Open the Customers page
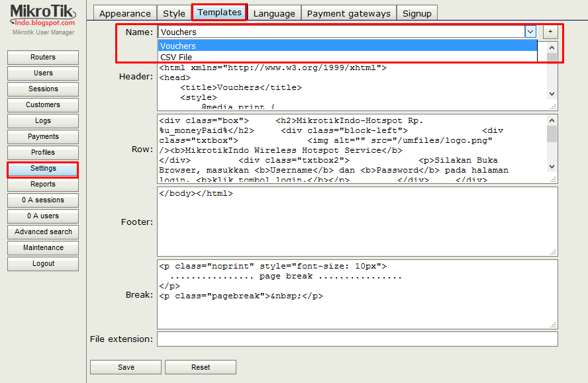 [x=42, y=105]
